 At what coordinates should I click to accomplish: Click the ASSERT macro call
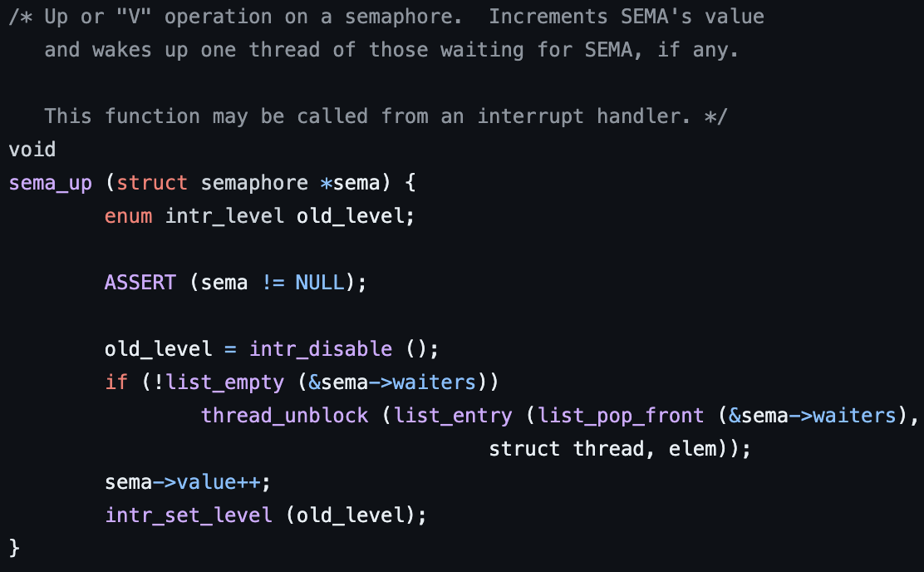pyautogui.click(x=140, y=283)
